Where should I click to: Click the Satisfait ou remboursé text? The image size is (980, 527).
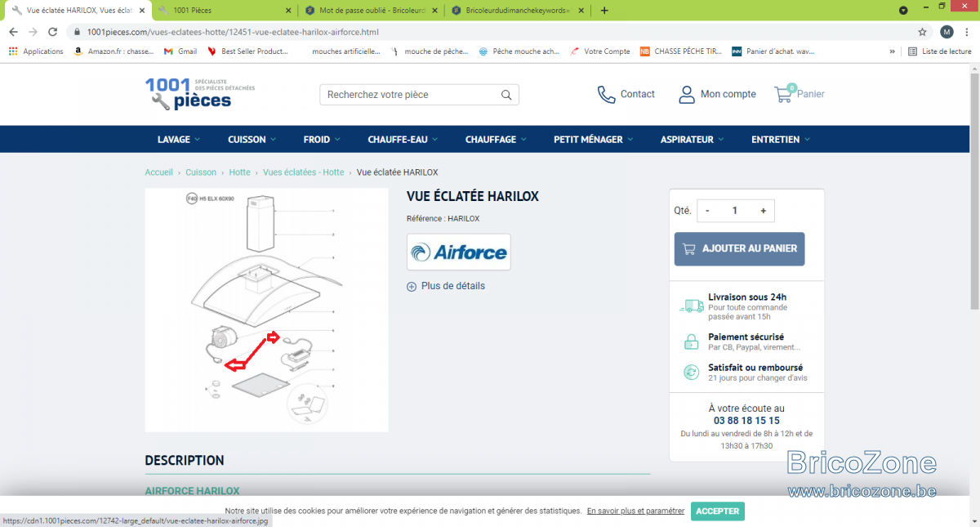755,368
